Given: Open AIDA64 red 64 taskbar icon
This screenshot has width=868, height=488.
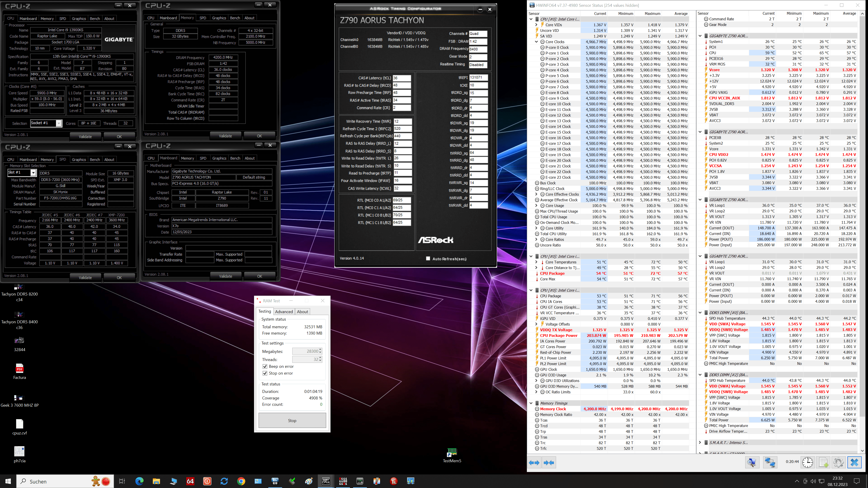Looking at the screenshot, I should click(190, 481).
